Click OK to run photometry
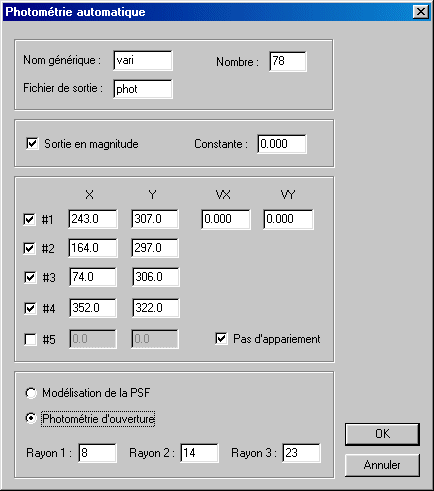This screenshot has width=434, height=491. [x=382, y=434]
